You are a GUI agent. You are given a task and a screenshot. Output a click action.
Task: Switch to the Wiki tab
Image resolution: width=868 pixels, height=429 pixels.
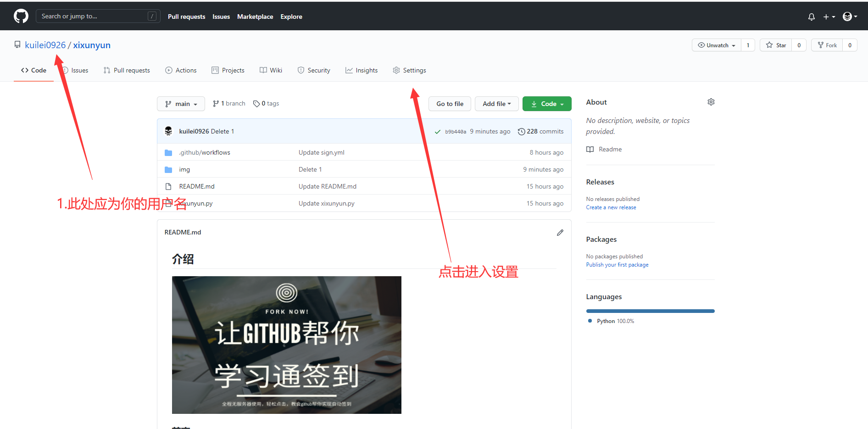pos(271,70)
